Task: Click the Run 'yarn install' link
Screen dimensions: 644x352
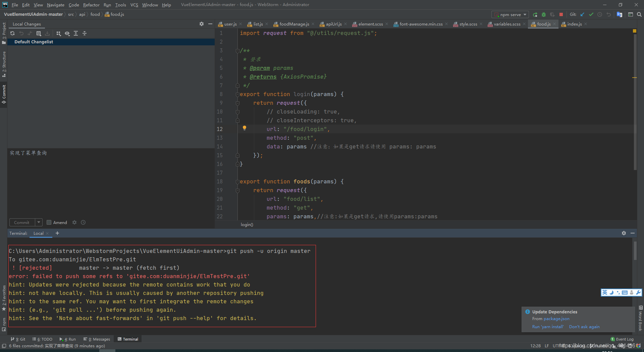Action: pyautogui.click(x=548, y=327)
